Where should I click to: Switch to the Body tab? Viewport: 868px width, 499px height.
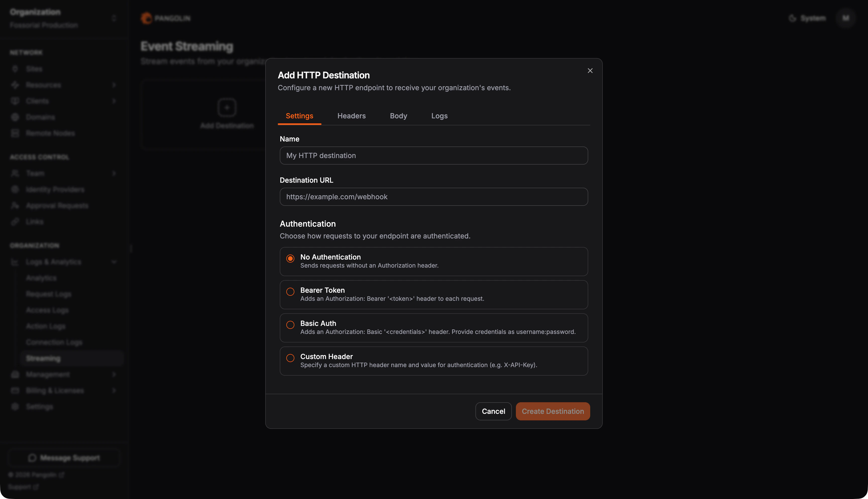click(398, 116)
